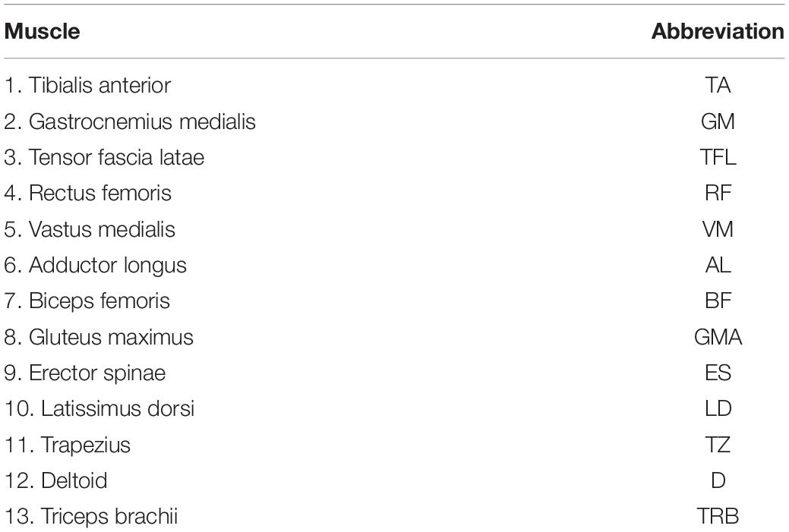Viewport: 789px width, 532px height.
Task: Click the Deltoid entry
Action: point(56,480)
